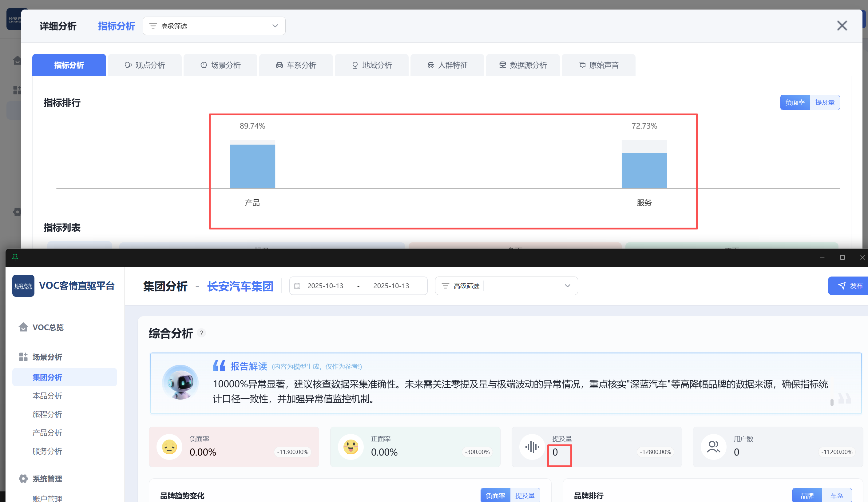The height and width of the screenshot is (502, 868).
Task: Switch to the 观点分析 tab
Action: (x=145, y=65)
